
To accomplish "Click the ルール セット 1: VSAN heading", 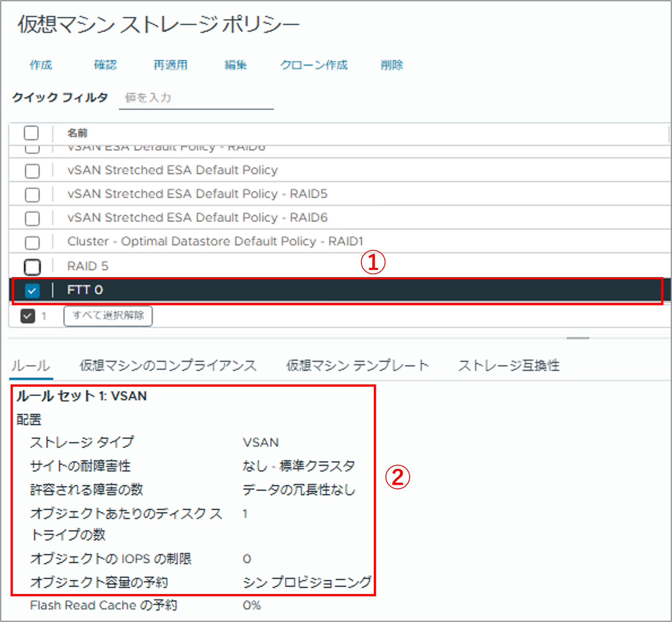I will 82,396.
